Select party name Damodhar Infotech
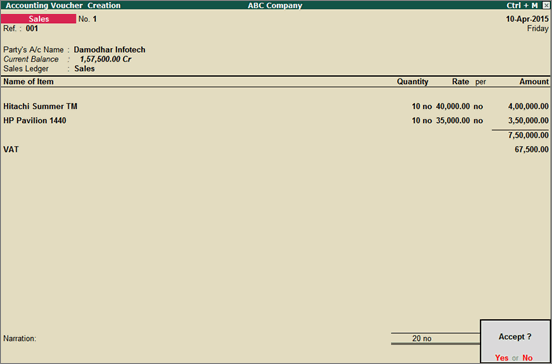Viewport: 552px width, 364px height. 109,50
